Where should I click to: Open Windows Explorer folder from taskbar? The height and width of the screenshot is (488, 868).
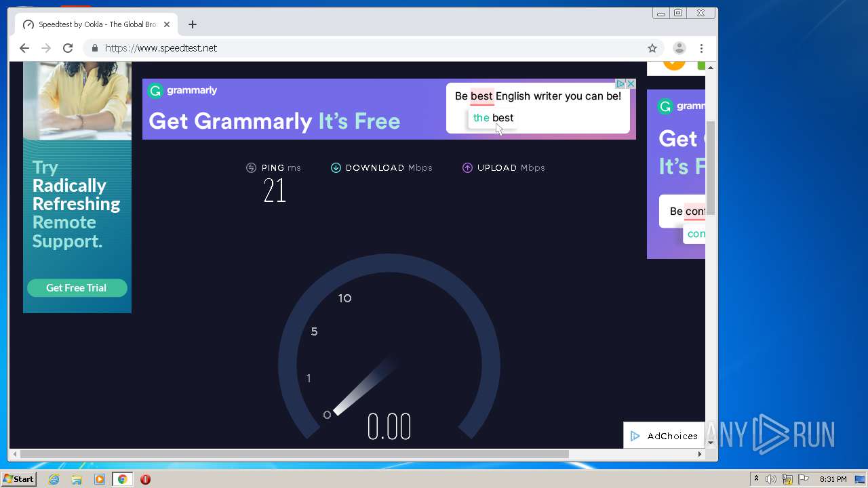tap(77, 479)
